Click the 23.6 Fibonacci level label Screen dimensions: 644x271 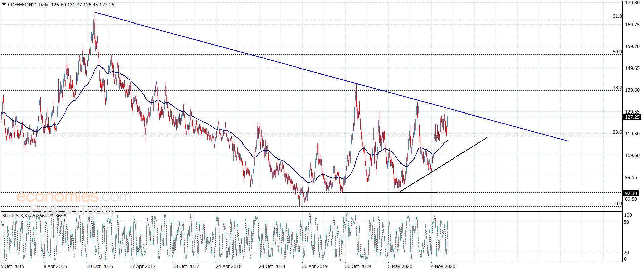click(x=617, y=132)
